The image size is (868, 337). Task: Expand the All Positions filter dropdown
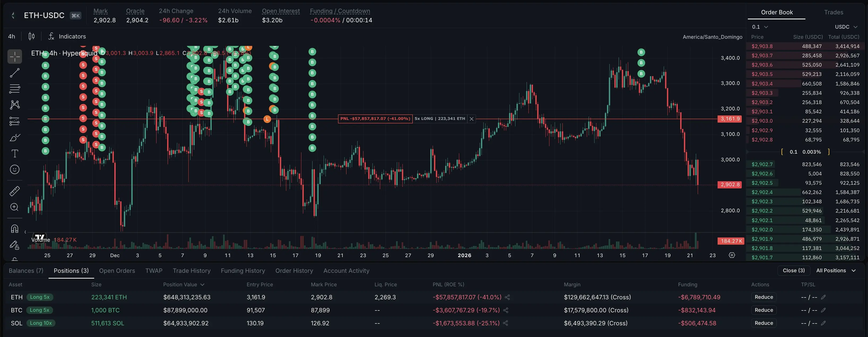(836, 271)
